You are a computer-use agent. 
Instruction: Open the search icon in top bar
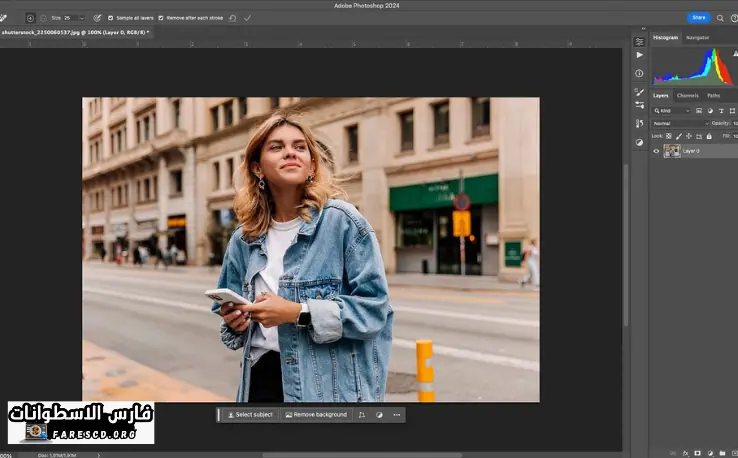(720, 18)
